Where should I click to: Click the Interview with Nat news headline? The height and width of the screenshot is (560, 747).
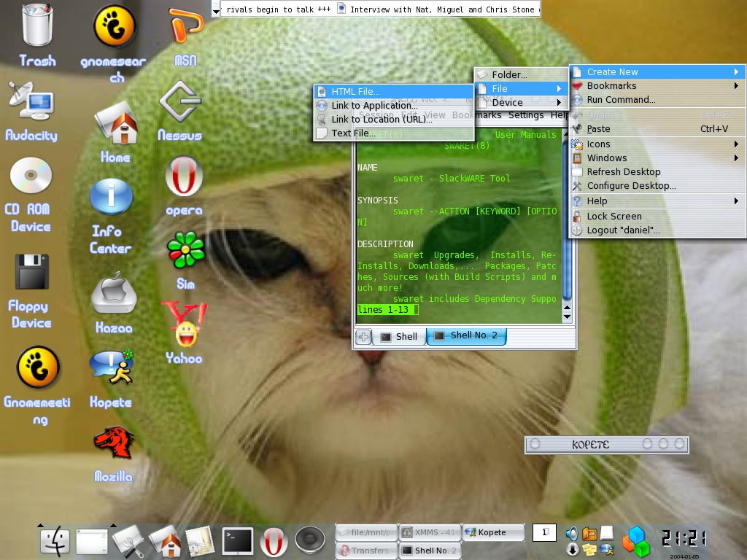[x=438, y=9]
